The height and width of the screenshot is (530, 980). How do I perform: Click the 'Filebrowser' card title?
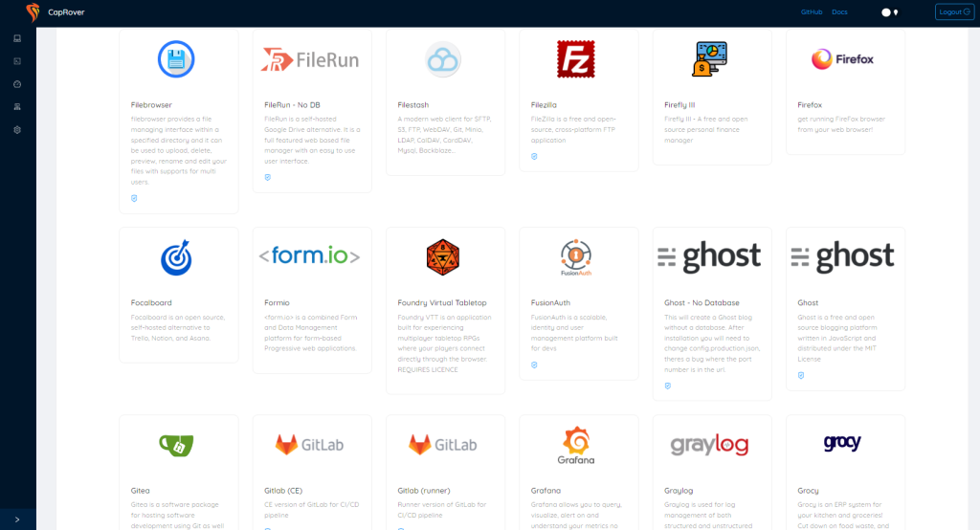tap(151, 105)
